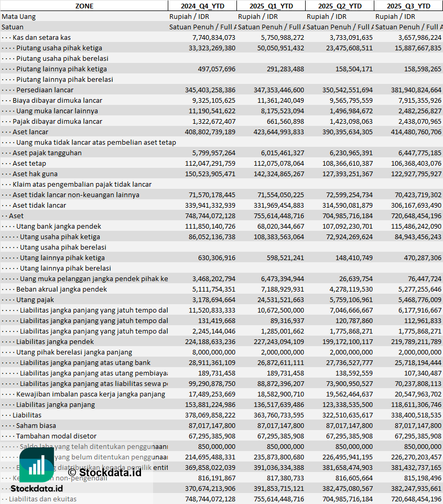Click Piutang usaha pihak ketiga label
443x504 pixels.
[x=59, y=48]
